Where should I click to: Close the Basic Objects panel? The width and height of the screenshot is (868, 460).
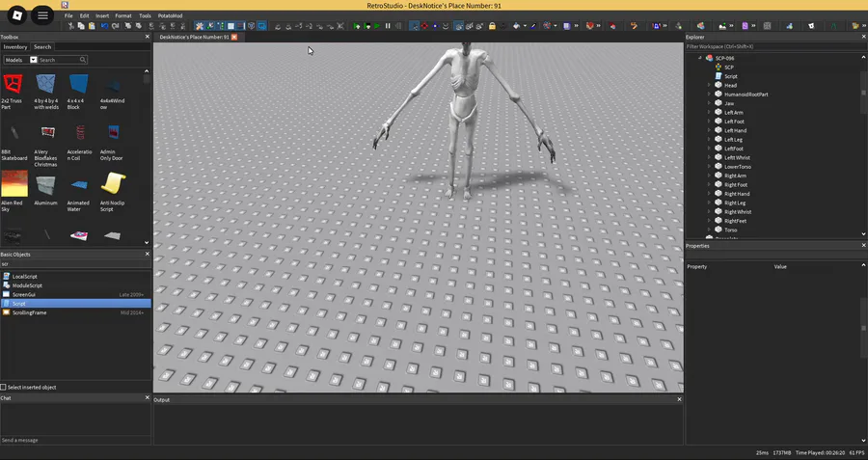tap(148, 254)
